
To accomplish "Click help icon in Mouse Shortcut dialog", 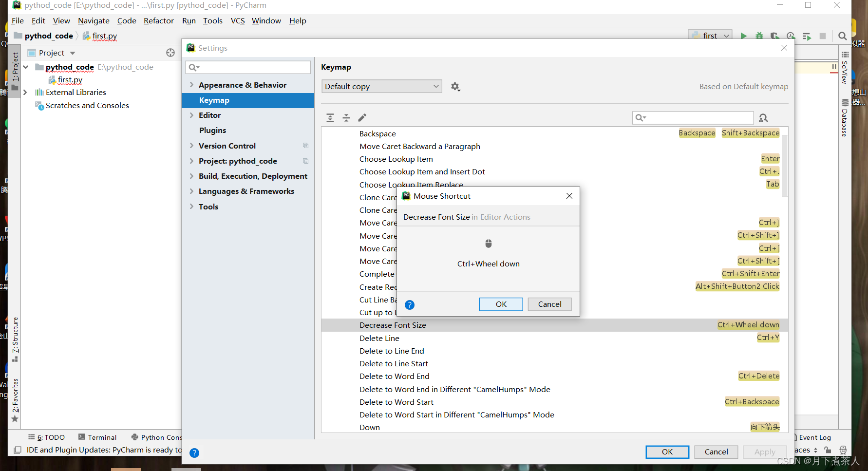I will 410,305.
